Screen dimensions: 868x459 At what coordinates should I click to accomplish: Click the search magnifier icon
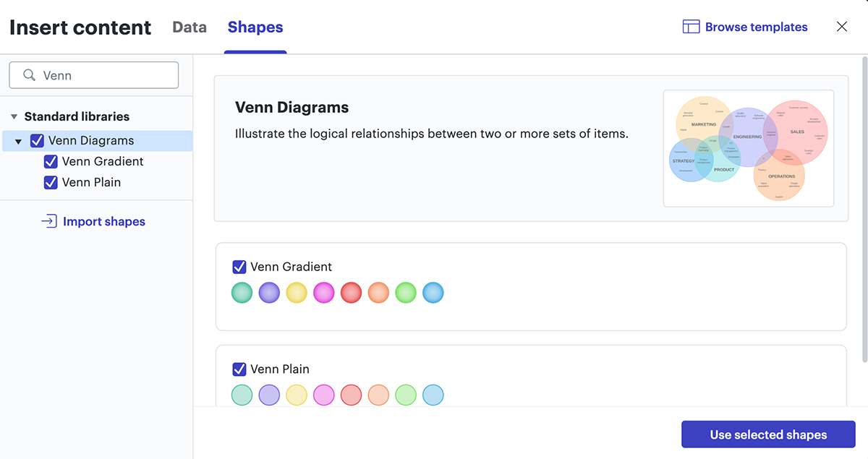click(29, 74)
